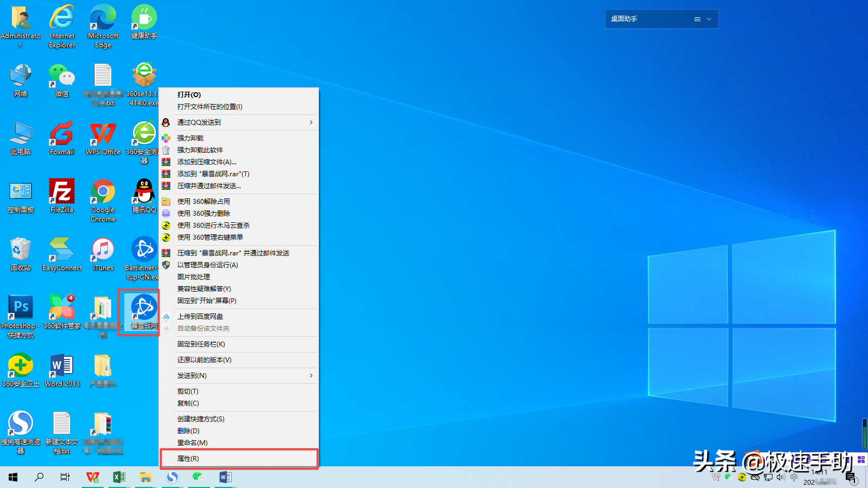868x488 pixels.
Task: Select the Photoshop shortcut icon
Action: [x=21, y=309]
